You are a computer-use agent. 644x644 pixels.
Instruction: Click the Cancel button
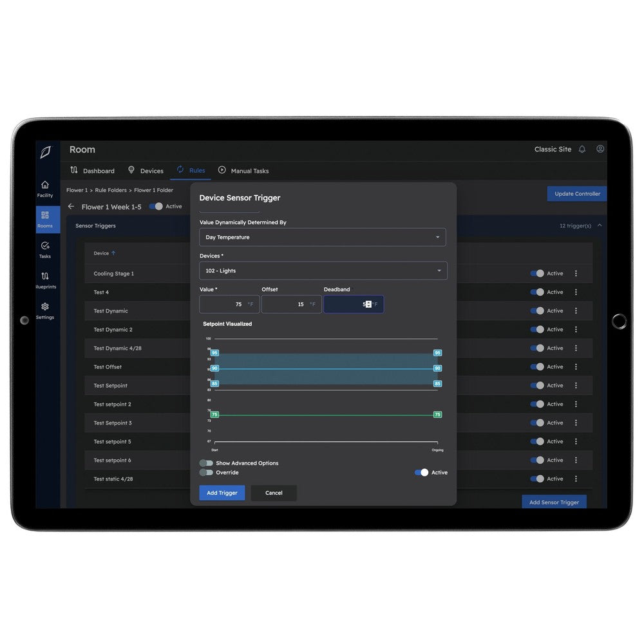pyautogui.click(x=274, y=493)
